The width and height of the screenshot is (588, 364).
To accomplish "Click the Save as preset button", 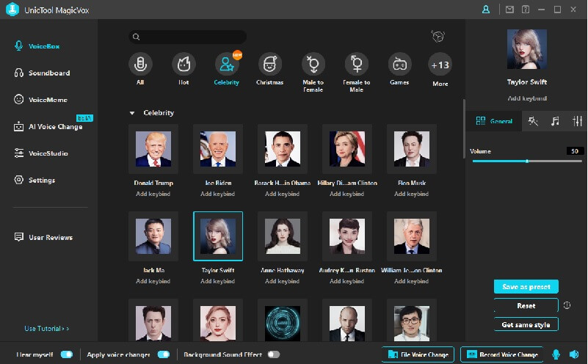I will tap(526, 286).
